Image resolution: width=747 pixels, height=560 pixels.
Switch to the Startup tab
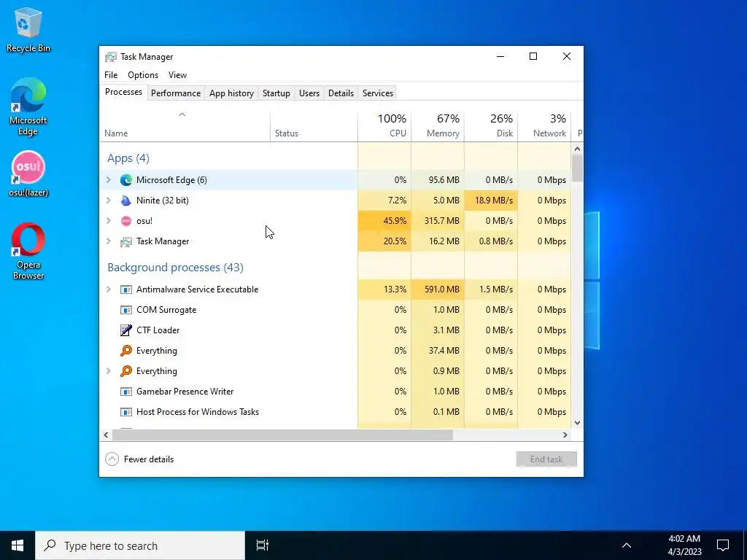[276, 93]
